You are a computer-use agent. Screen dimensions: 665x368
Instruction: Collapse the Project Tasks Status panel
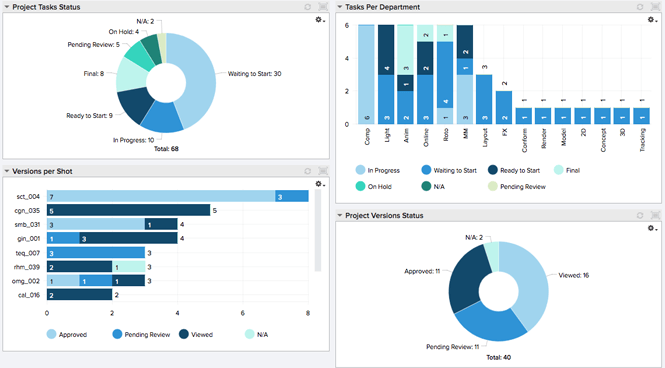click(x=7, y=7)
